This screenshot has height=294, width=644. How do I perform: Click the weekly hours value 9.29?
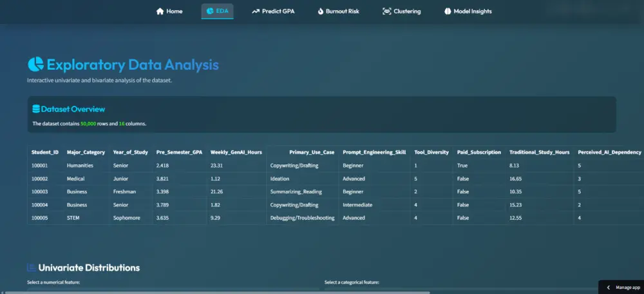coord(236,218)
